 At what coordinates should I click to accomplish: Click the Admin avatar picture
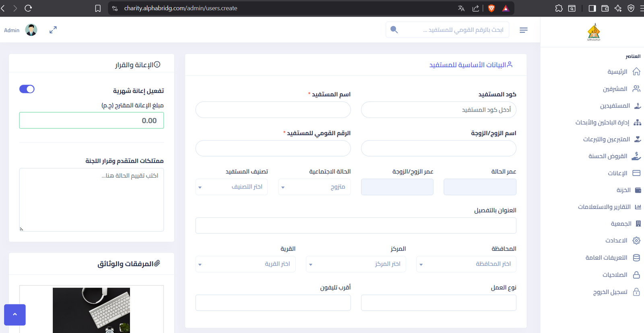pyautogui.click(x=31, y=30)
